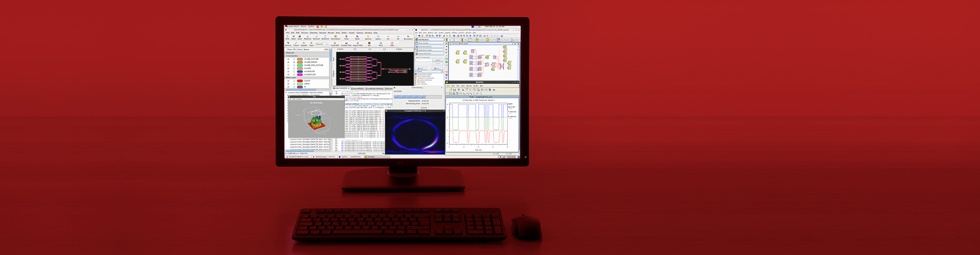The image size is (980, 255).
Task: Collapse the Mask Layer section header
Action: pos(307,78)
